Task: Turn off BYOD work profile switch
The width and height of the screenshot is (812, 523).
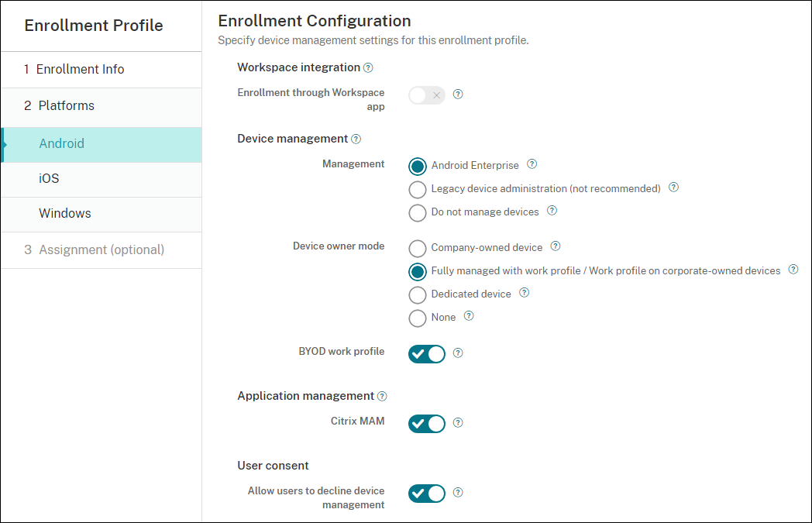Action: 427,353
